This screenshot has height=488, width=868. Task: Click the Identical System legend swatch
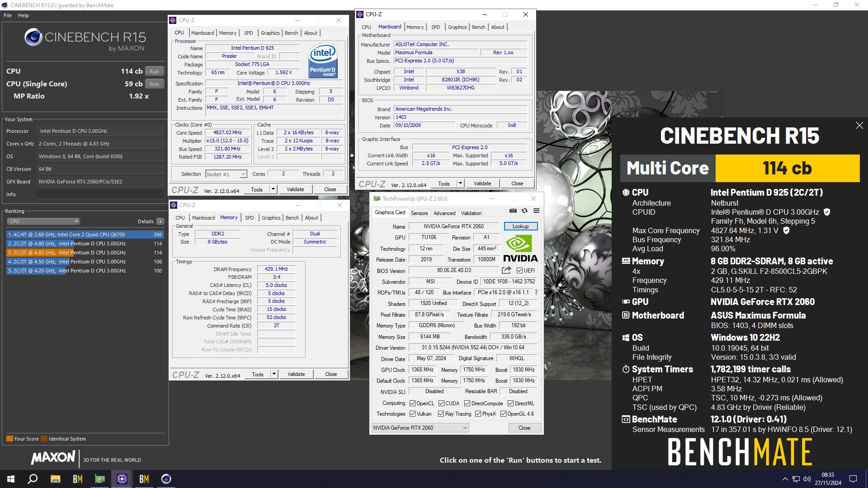44,439
